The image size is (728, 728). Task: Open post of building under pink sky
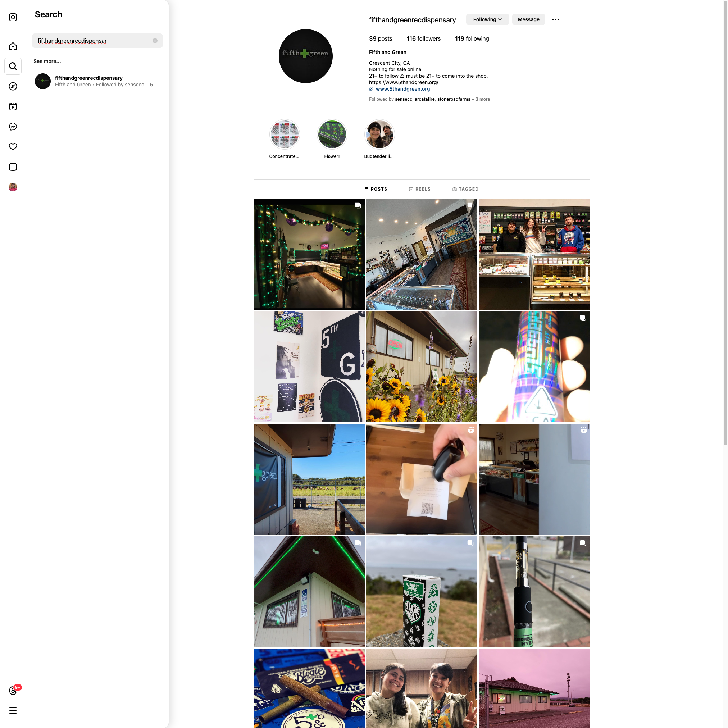(x=534, y=688)
